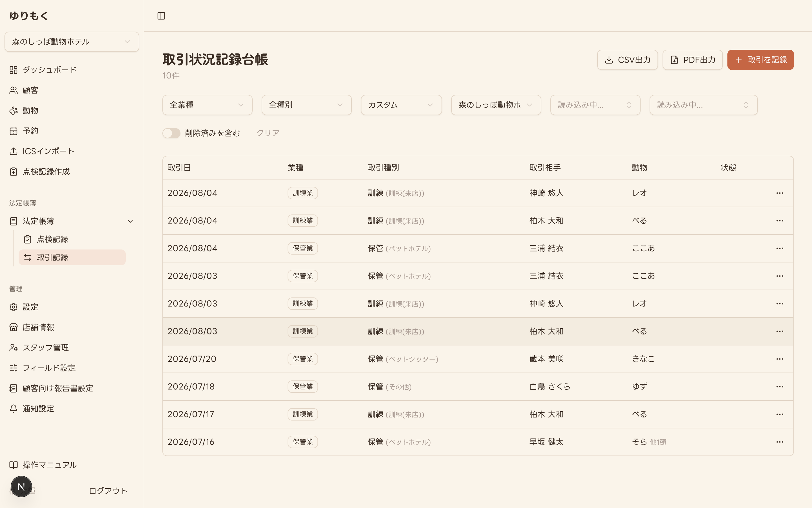Click 保管 (その他) transaction type cell
Image resolution: width=812 pixels, height=508 pixels.
pyautogui.click(x=390, y=387)
